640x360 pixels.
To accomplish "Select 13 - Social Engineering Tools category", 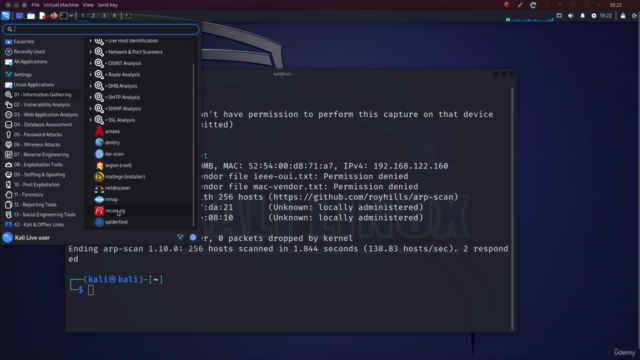I will pos(41,215).
